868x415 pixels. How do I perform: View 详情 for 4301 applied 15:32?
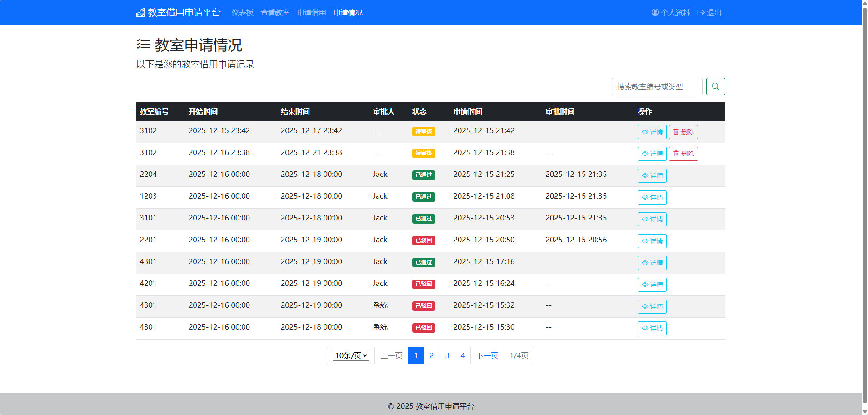652,306
